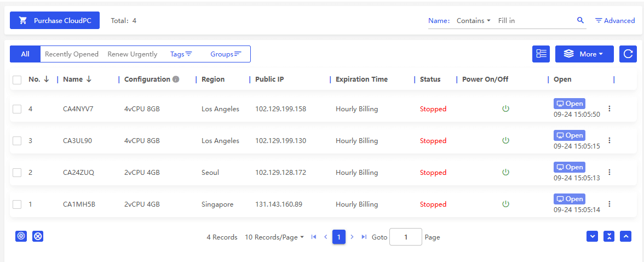
Task: Click the name CA24ZUQ
Action: [x=78, y=173]
